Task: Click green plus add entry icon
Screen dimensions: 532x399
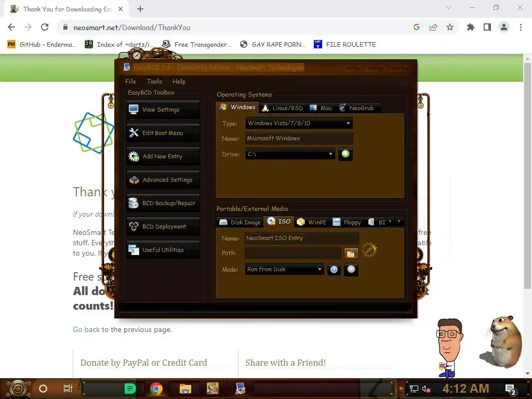Action: [345, 154]
